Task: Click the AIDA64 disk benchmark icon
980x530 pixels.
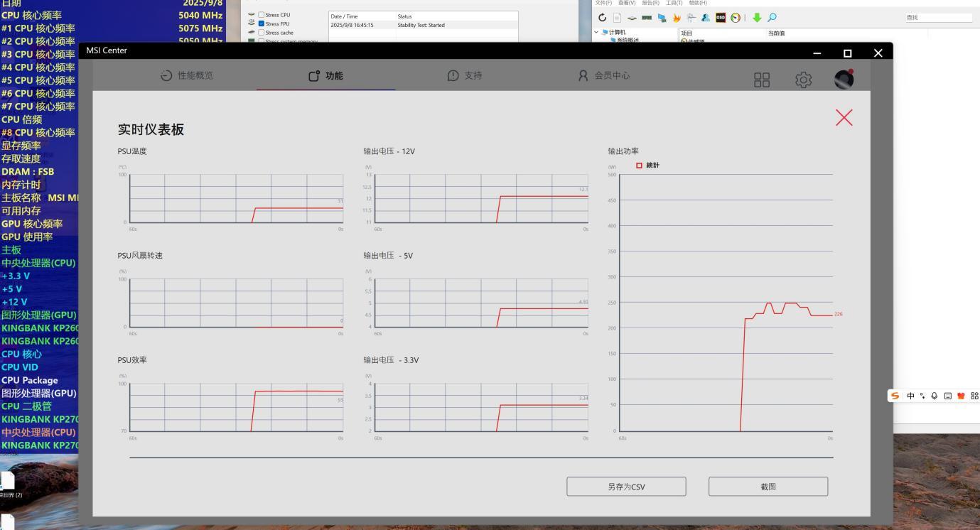Action: click(x=632, y=18)
